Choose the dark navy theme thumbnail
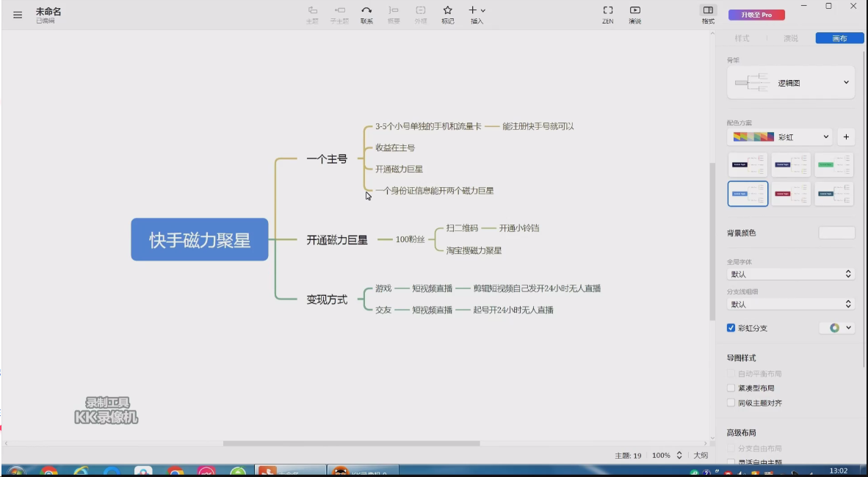 (x=748, y=165)
